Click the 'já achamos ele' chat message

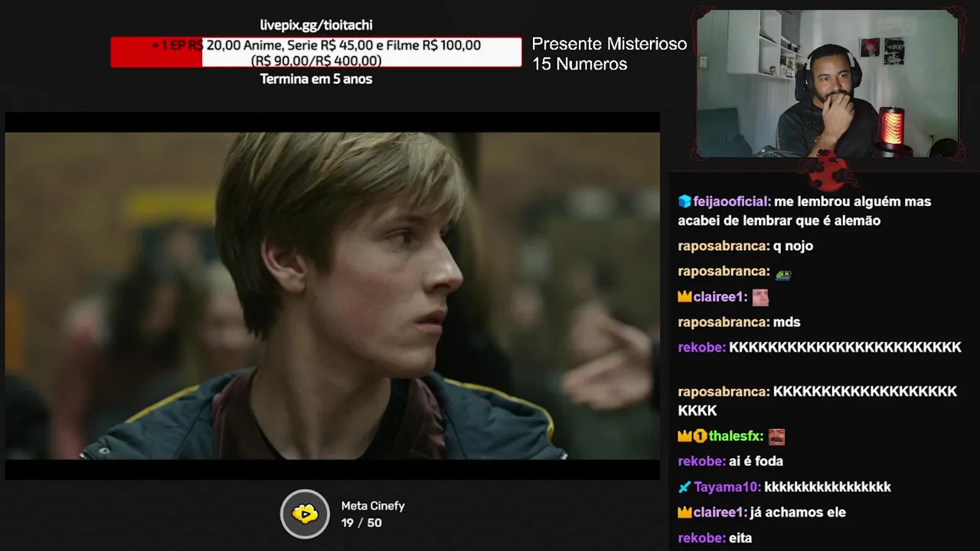click(799, 512)
